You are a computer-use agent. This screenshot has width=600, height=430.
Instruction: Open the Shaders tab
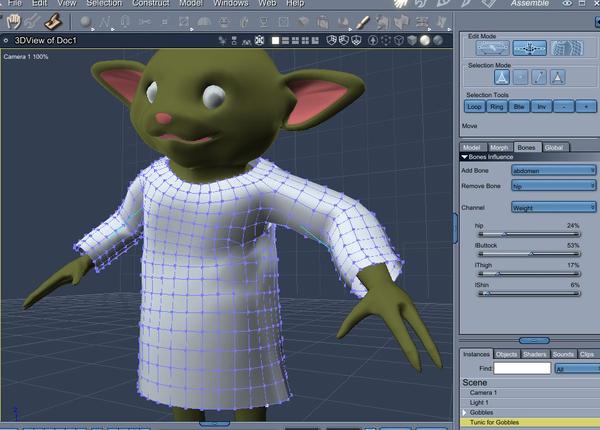tap(535, 354)
